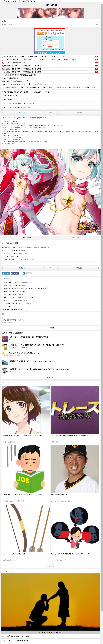
Task: Click the チェック share icon
Action: [x=29, y=273]
